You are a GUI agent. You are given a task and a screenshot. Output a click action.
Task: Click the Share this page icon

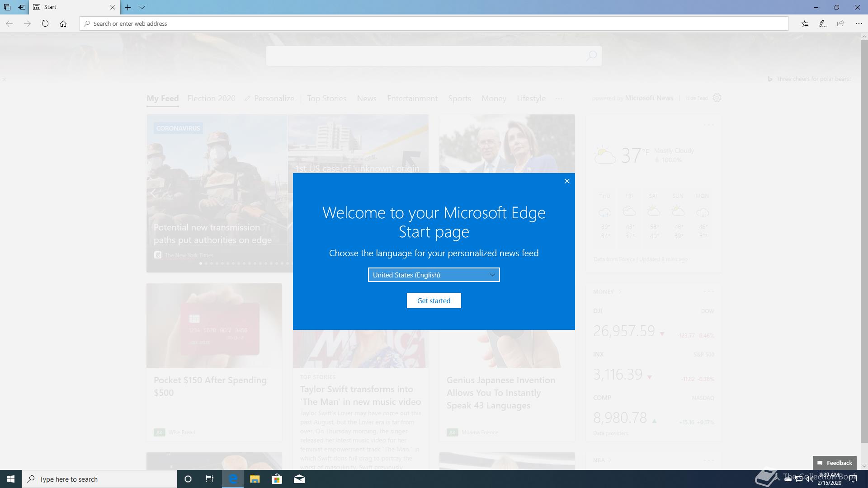pyautogui.click(x=840, y=23)
